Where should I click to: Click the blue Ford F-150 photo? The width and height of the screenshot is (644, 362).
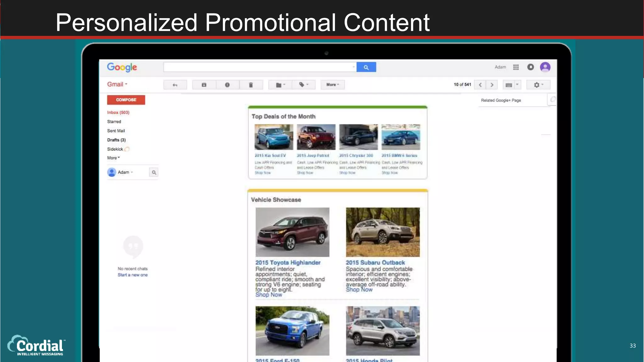pos(292,331)
